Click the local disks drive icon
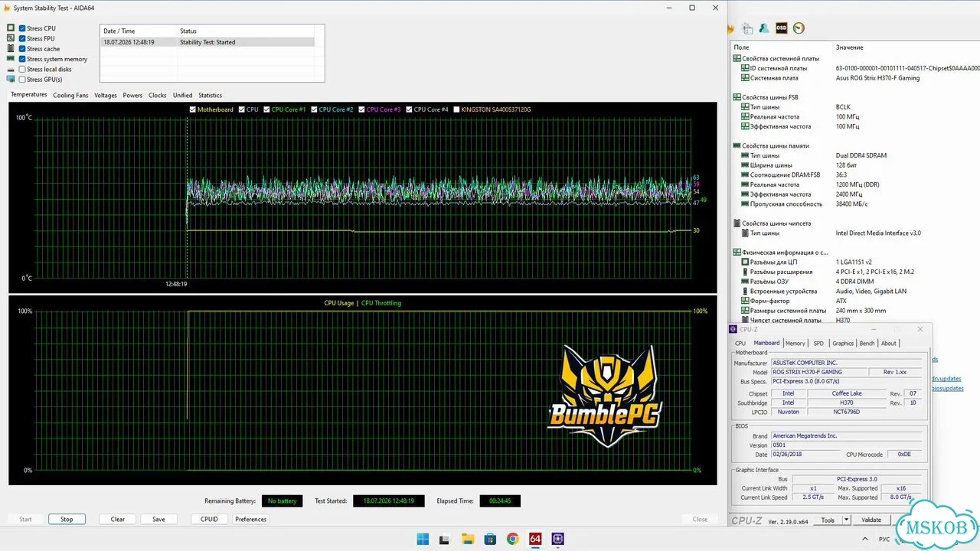This screenshot has width=980, height=551. (11, 69)
